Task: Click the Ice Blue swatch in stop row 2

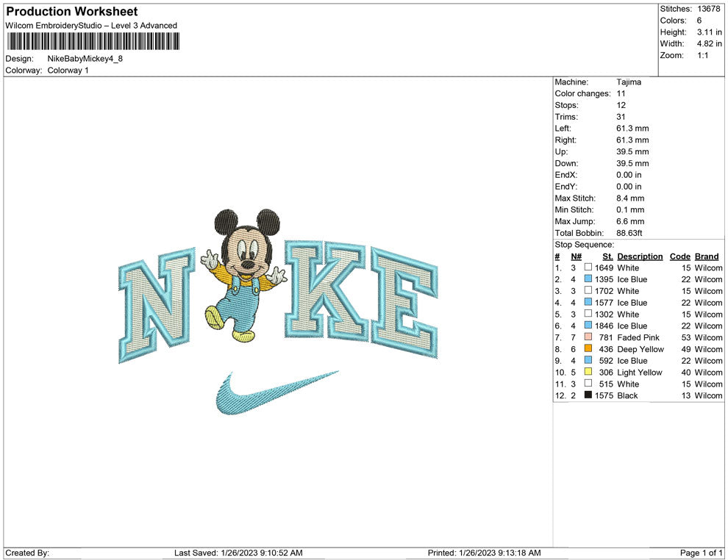Action: [588, 279]
